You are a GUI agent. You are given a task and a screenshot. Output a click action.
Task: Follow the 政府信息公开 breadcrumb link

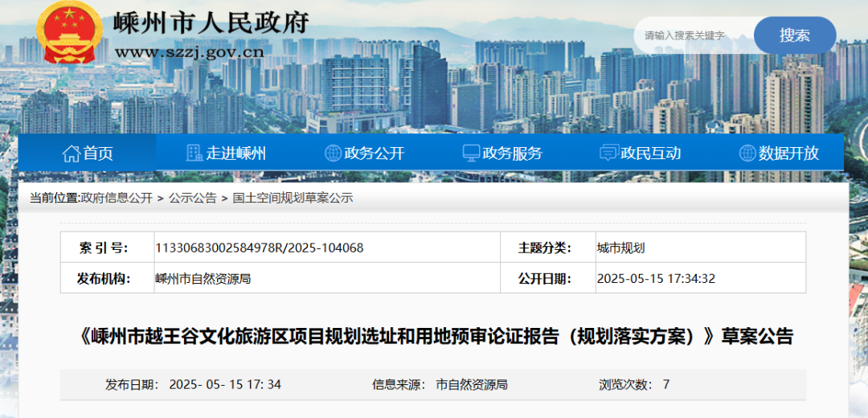117,198
